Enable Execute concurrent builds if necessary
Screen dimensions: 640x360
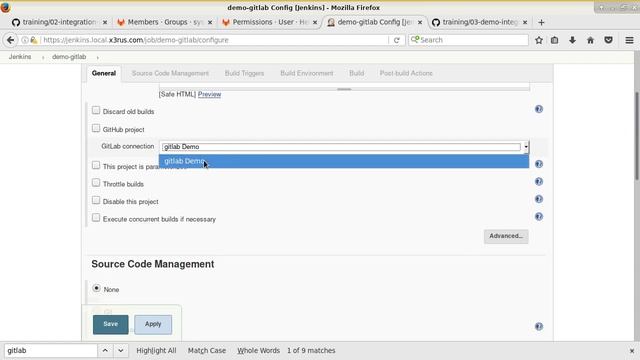tap(96, 218)
